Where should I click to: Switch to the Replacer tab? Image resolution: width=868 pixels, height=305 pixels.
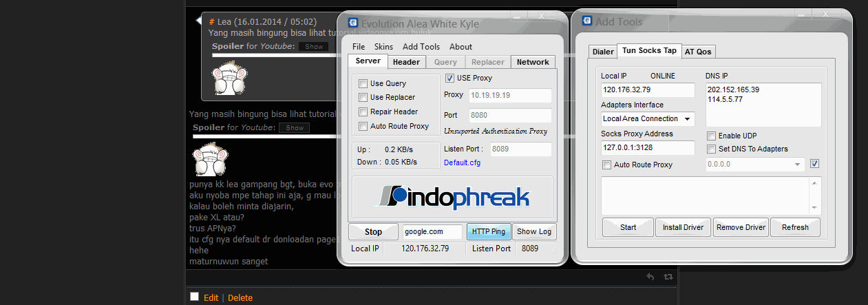coord(488,62)
